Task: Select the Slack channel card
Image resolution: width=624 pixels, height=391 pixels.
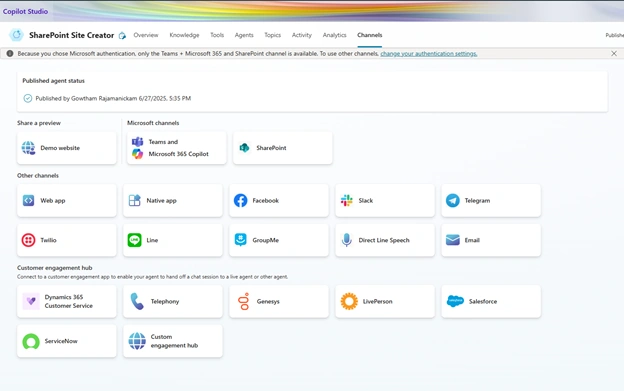Action: coord(385,200)
